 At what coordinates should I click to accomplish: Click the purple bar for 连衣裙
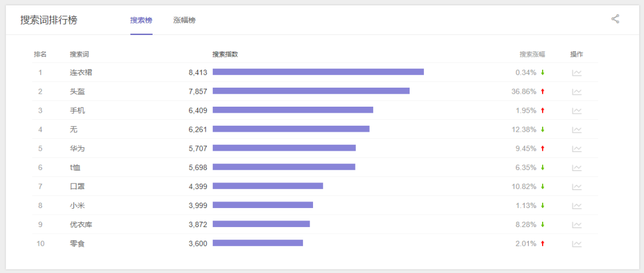(x=318, y=72)
